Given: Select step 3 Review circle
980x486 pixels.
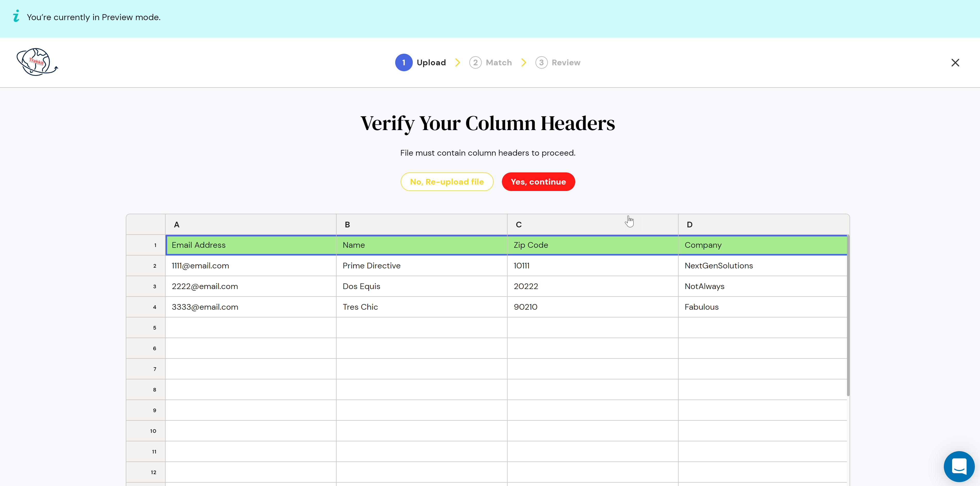Looking at the screenshot, I should click(541, 62).
